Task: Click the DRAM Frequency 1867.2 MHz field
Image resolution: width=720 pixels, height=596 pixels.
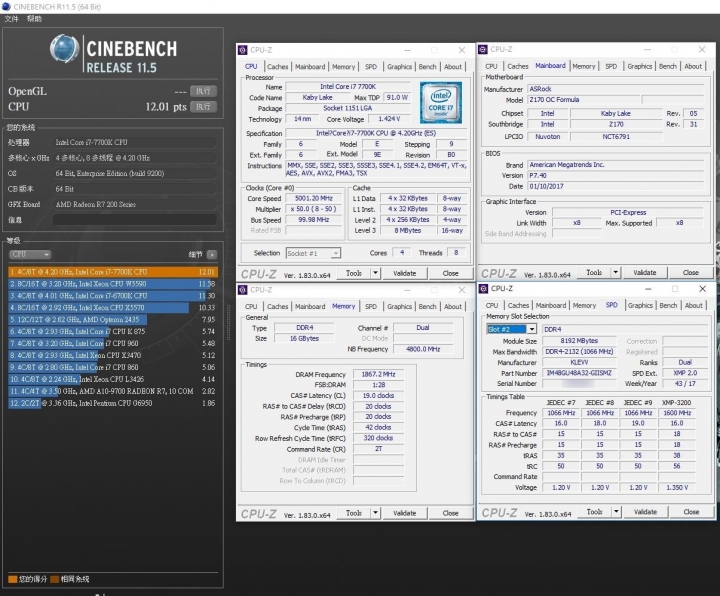Action: [x=378, y=374]
